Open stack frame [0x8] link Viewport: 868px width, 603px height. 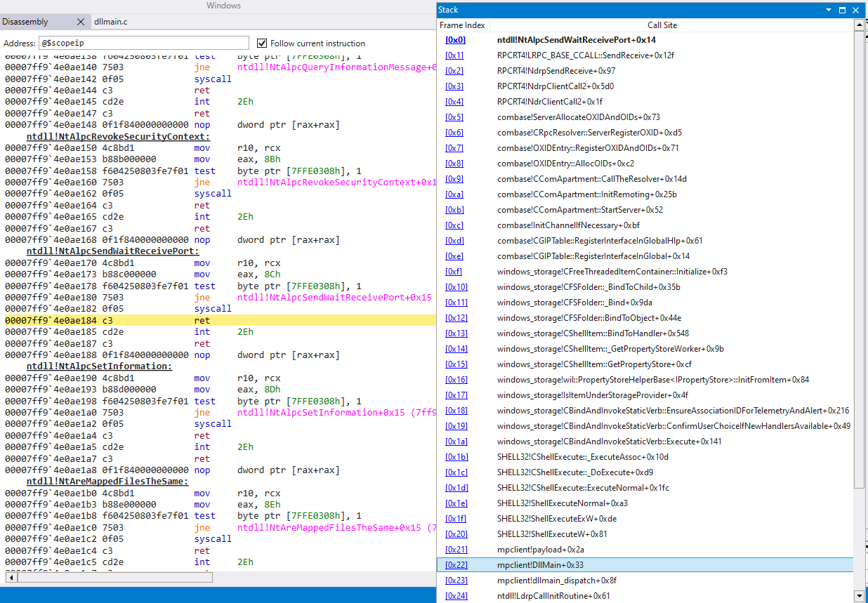pyautogui.click(x=454, y=164)
